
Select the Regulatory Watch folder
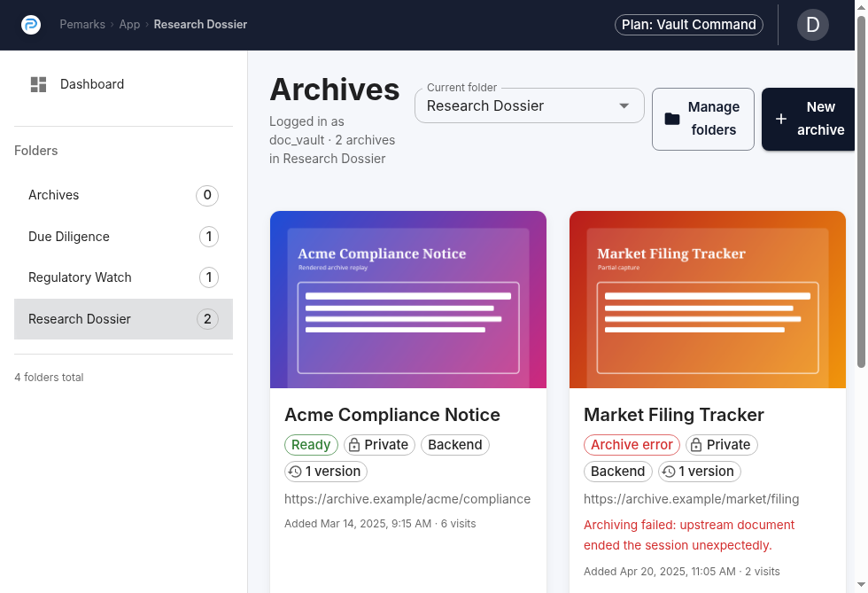click(123, 277)
